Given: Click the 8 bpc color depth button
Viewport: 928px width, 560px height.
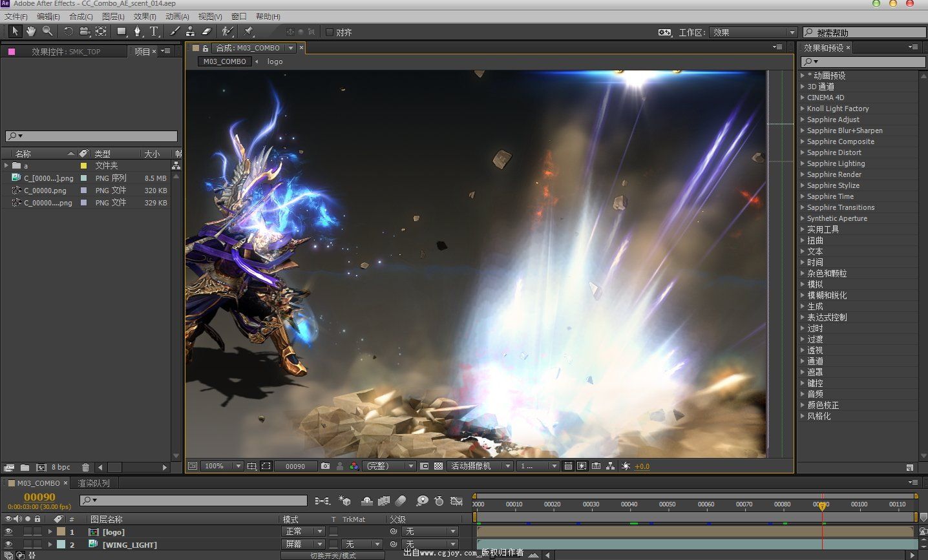Looking at the screenshot, I should (x=61, y=467).
